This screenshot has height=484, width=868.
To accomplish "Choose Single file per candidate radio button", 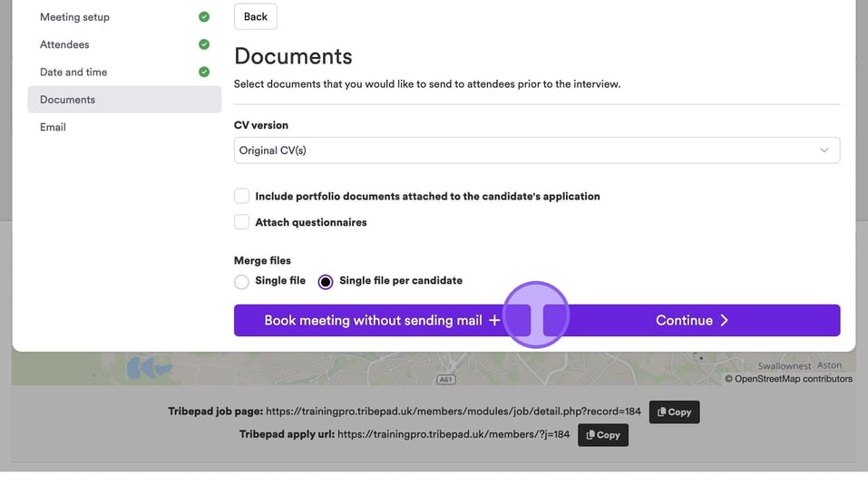I will 326,282.
